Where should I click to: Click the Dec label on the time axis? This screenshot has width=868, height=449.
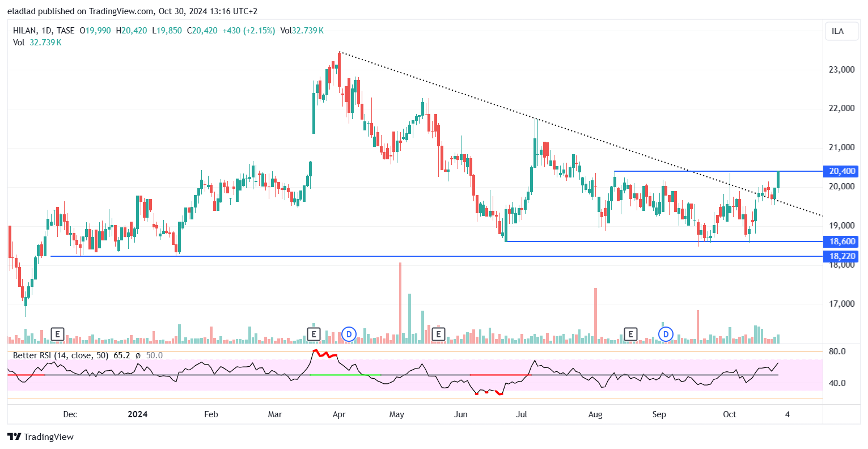(70, 414)
